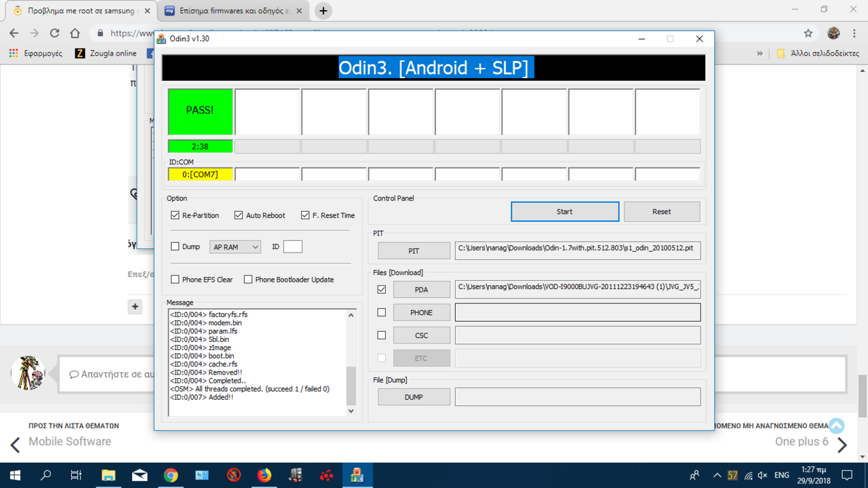Switch to the Samsung root problem Chrome tab
This screenshot has width=868, height=488.
81,11
